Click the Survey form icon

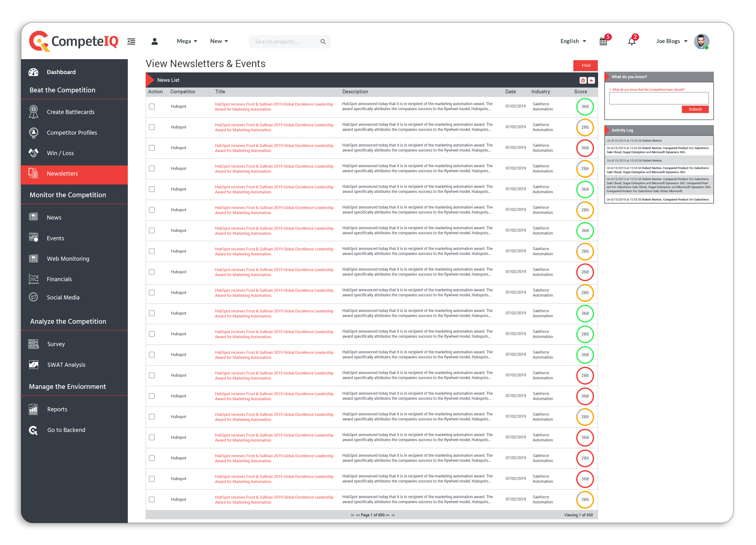pos(33,344)
